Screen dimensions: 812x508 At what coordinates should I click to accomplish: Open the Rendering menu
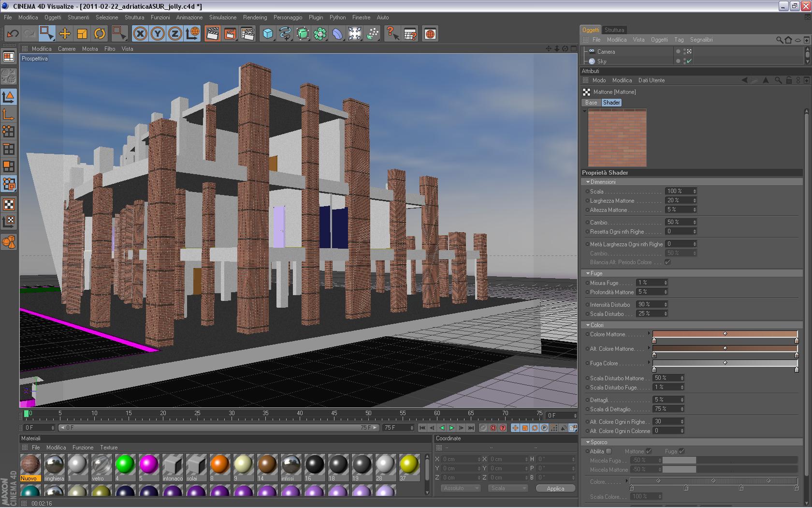[x=255, y=17]
